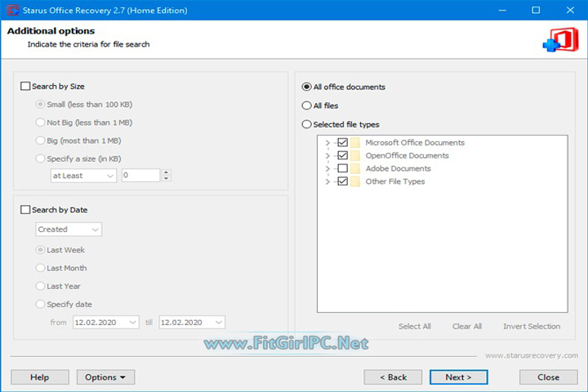Enable the Search by Date checkbox

point(25,210)
